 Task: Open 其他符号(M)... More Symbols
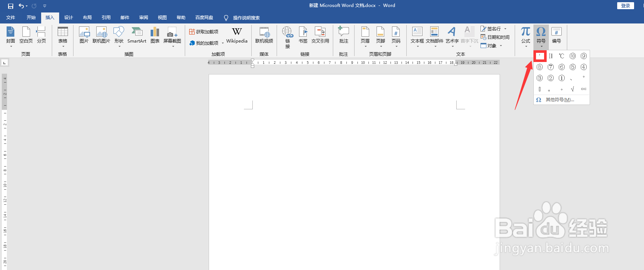point(562,100)
